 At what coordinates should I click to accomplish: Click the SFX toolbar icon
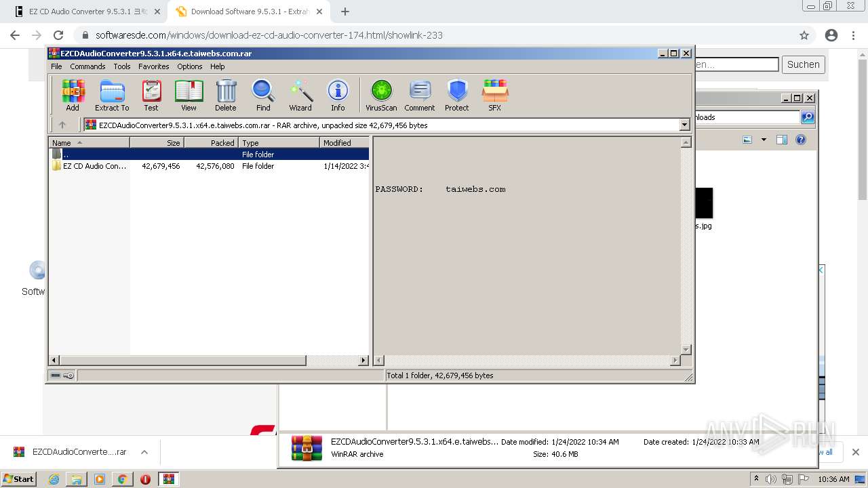(x=495, y=95)
